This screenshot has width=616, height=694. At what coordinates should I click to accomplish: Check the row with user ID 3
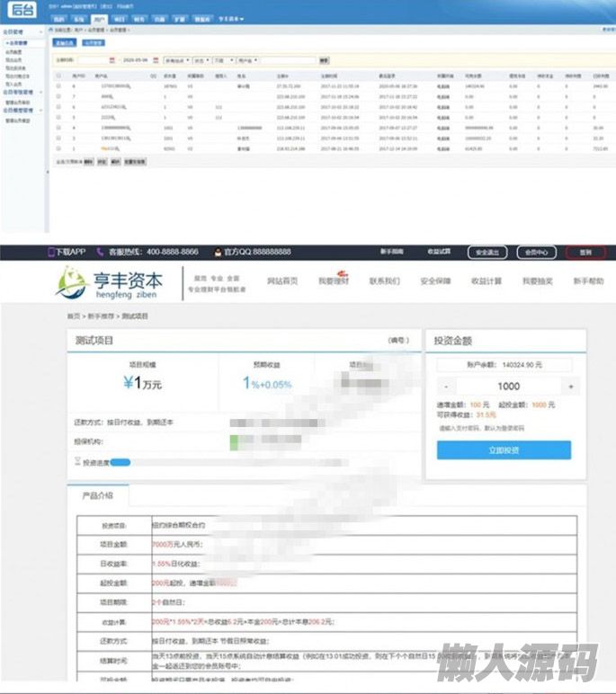tap(58, 138)
